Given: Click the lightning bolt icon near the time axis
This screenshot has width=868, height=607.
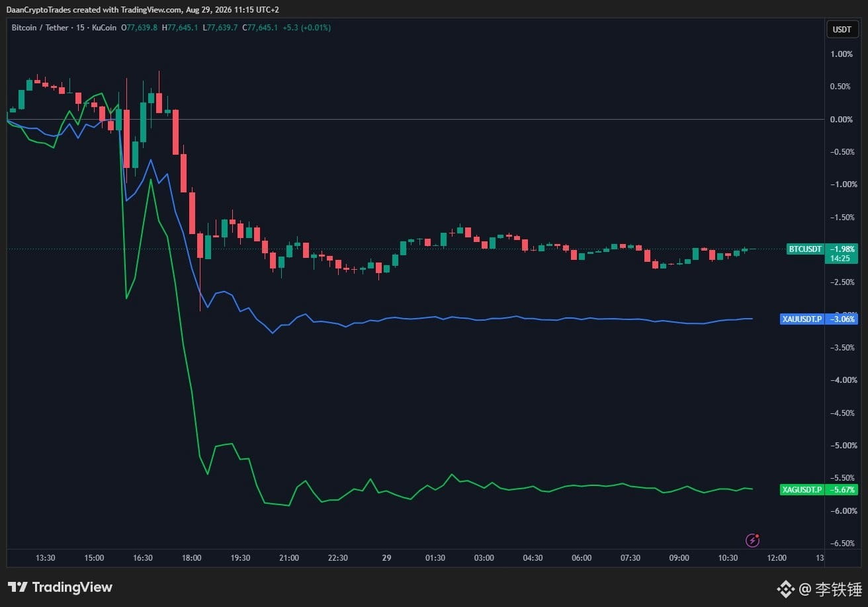Looking at the screenshot, I should pyautogui.click(x=752, y=540).
